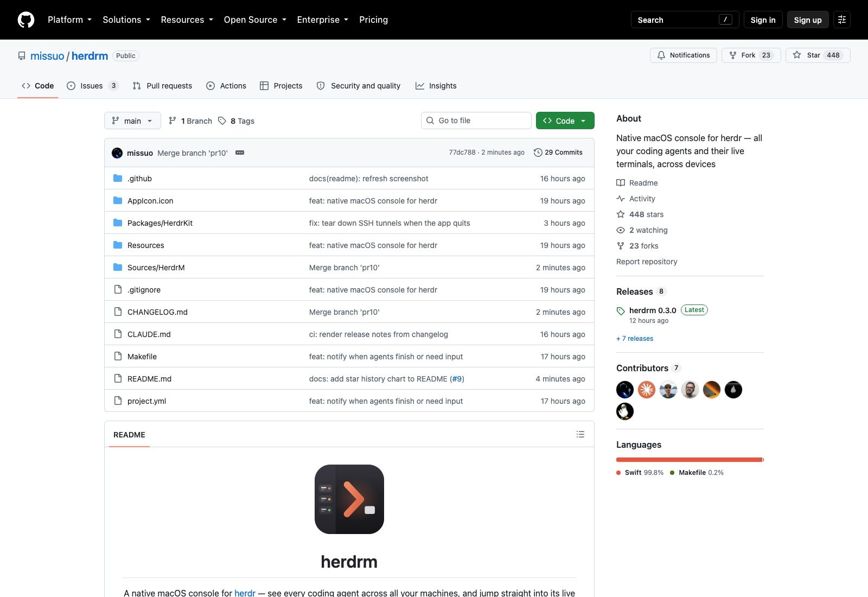Open herdrm 0.3.0 latest release
The image size is (868, 597).
pos(653,310)
